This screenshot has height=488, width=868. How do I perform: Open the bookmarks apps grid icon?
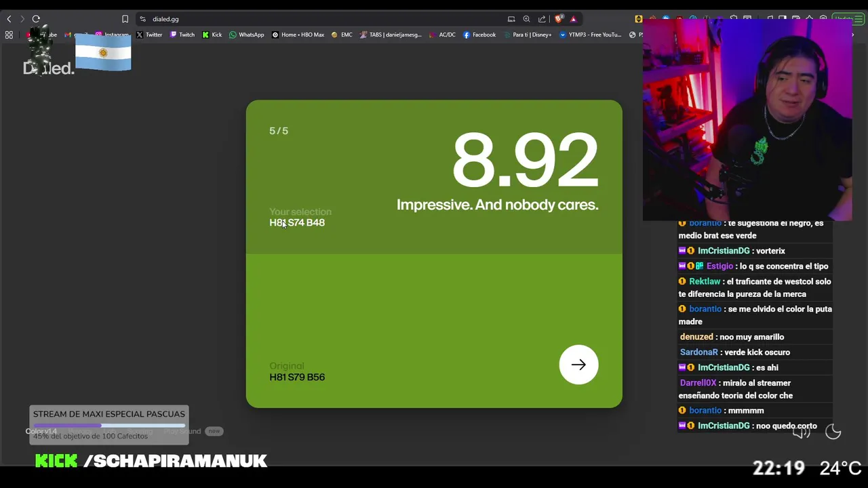pyautogui.click(x=9, y=35)
